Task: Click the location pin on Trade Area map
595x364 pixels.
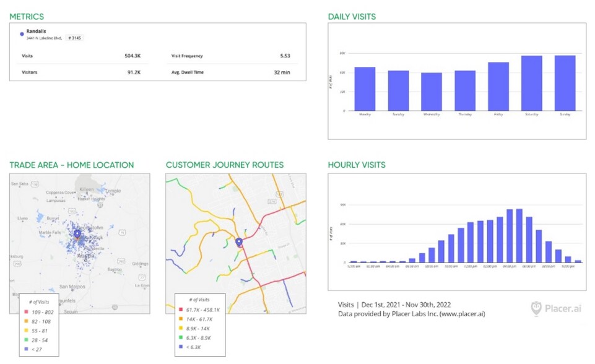Action: click(x=77, y=234)
